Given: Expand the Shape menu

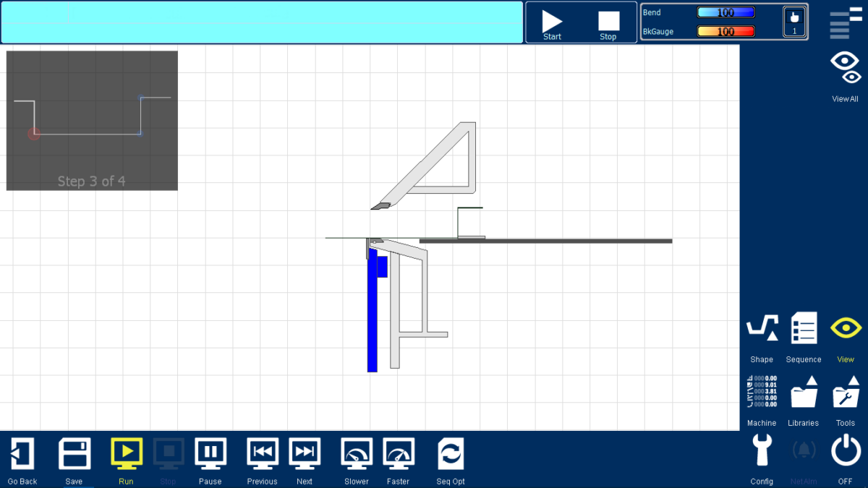Looking at the screenshot, I should [762, 328].
